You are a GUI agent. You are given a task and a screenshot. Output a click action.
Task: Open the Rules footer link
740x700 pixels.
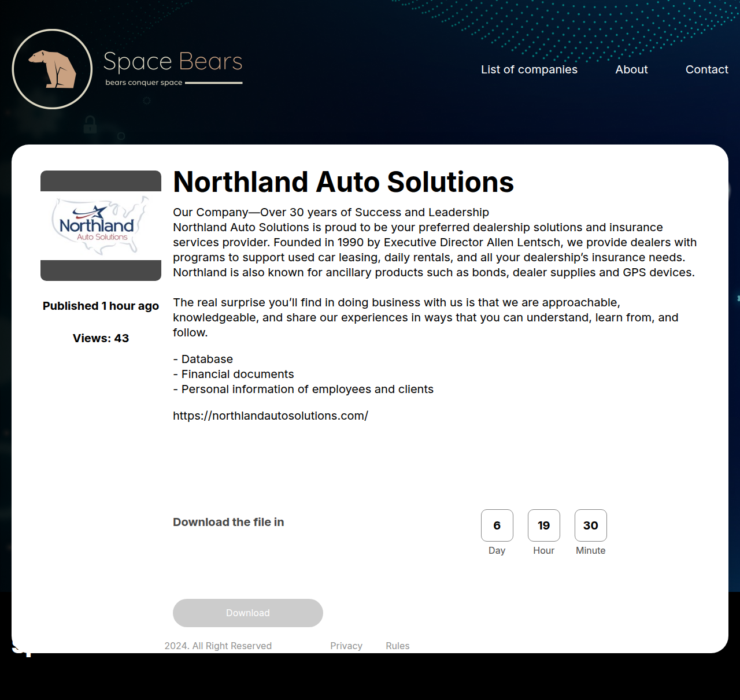(398, 646)
